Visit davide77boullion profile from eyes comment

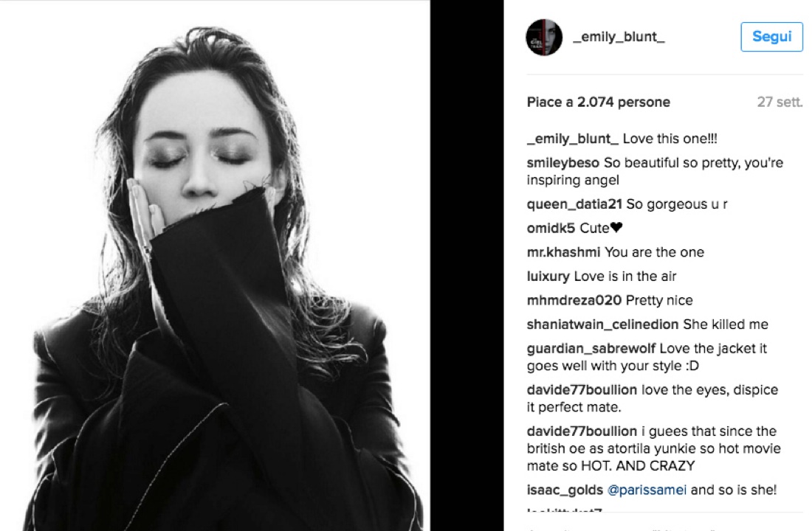coord(582,389)
